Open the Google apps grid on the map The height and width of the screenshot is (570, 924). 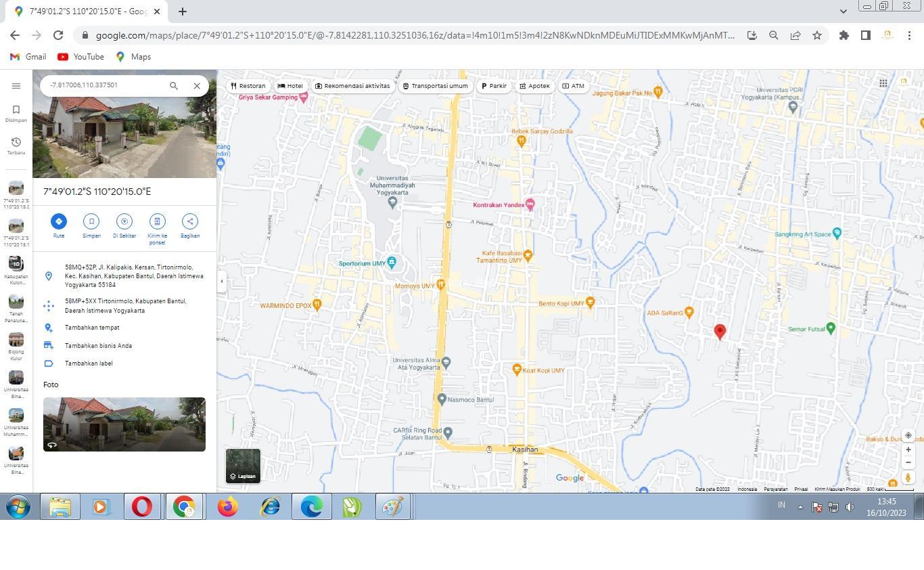point(883,83)
